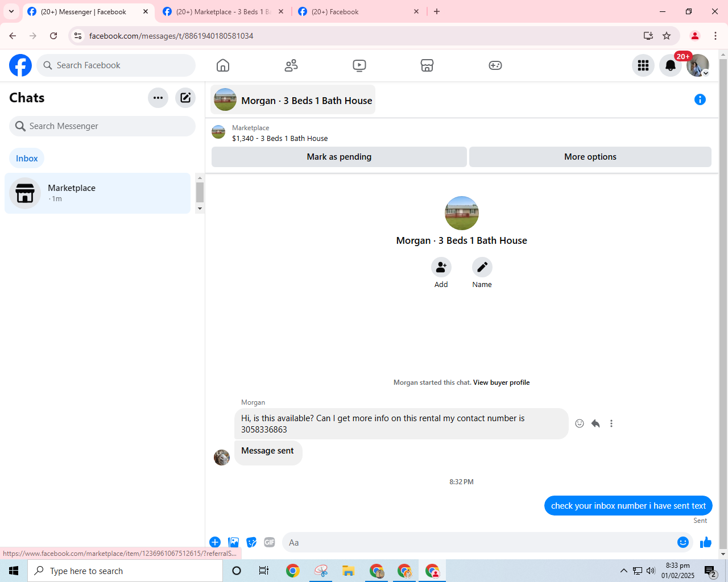Attach a photo using the image icon
728x582 pixels.
(233, 542)
